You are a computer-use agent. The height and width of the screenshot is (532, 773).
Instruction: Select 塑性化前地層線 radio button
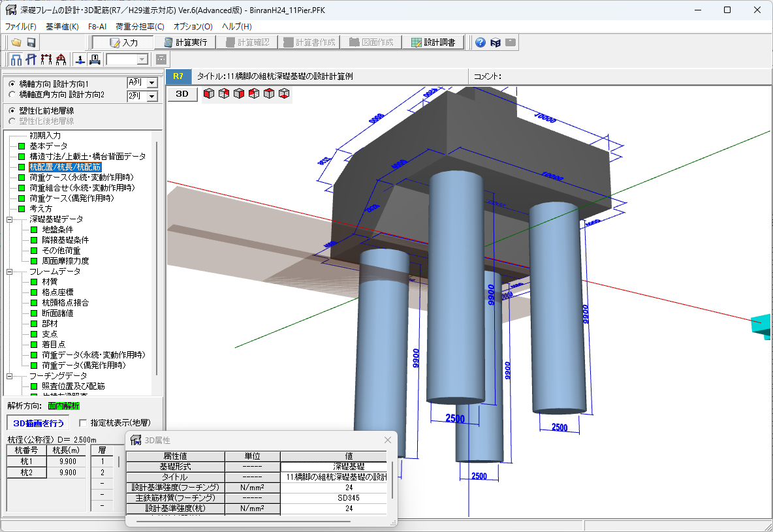tap(12, 111)
